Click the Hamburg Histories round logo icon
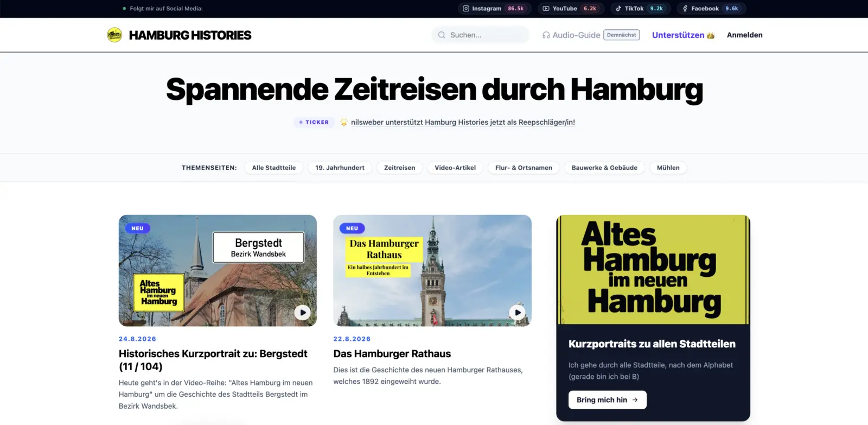The height and width of the screenshot is (425, 868). click(114, 35)
